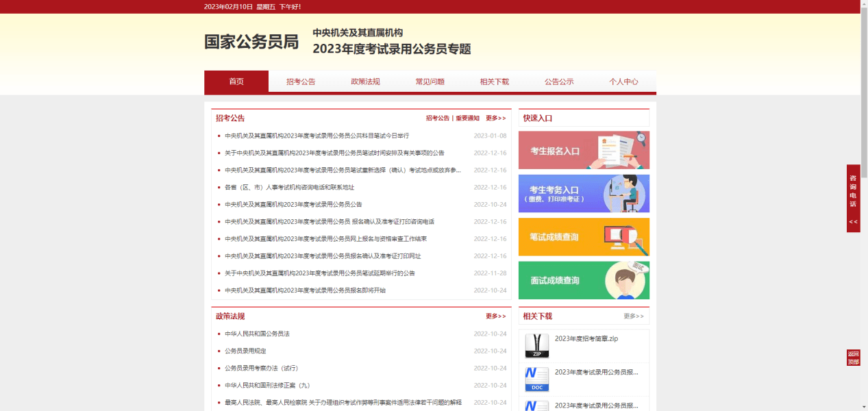Image resolution: width=868 pixels, height=411 pixels.
Task: Open the 个人中心 navigation tab
Action: point(623,82)
